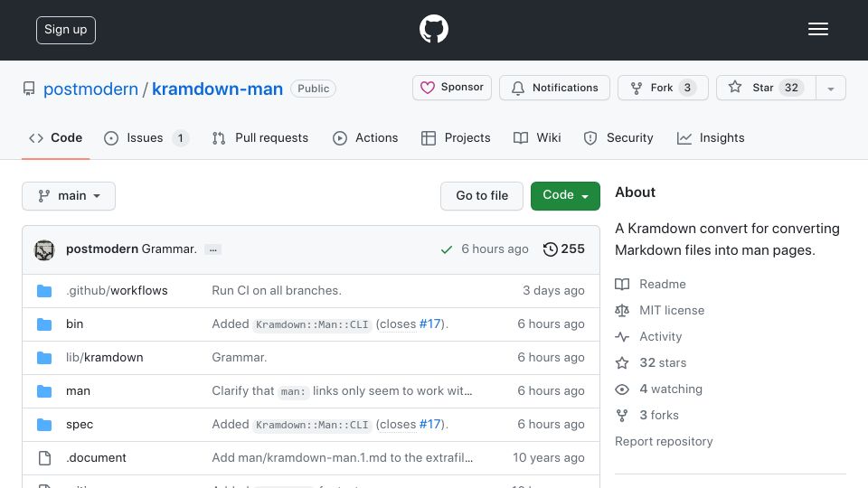Click the fork icon beside 3 forks
The width and height of the screenshot is (868, 488).
pos(622,416)
